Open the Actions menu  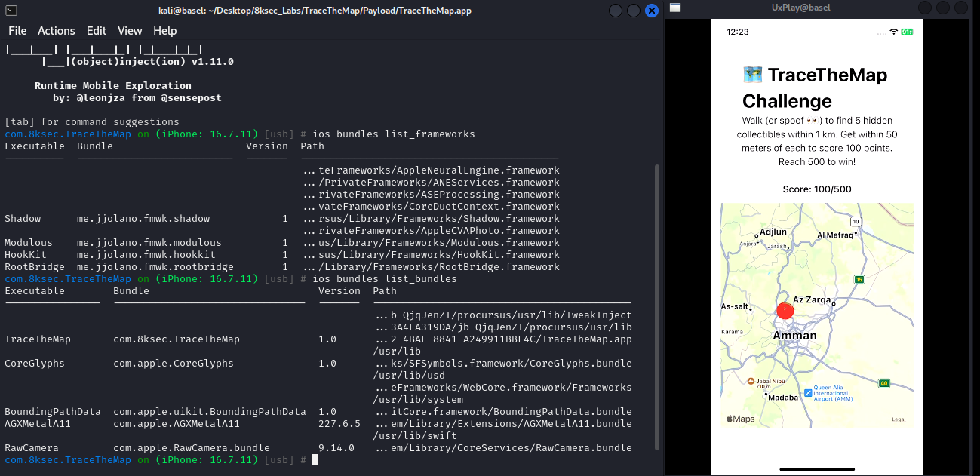pyautogui.click(x=57, y=31)
